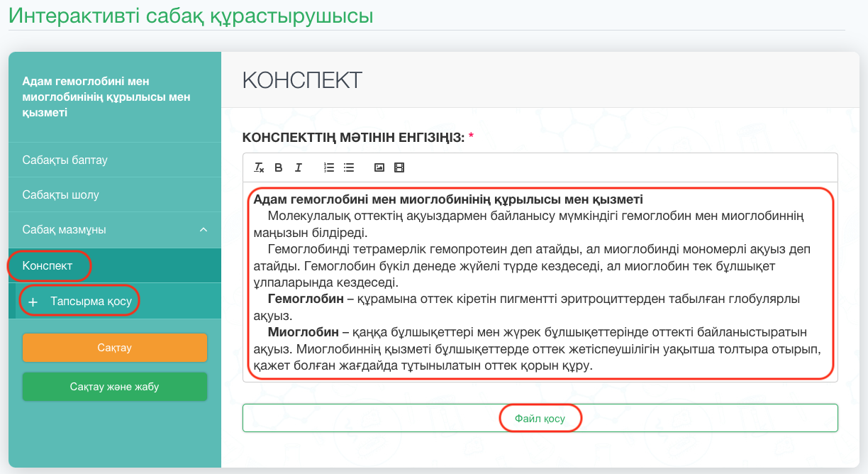
Task: Click the Файл қосу button
Action: click(x=540, y=418)
